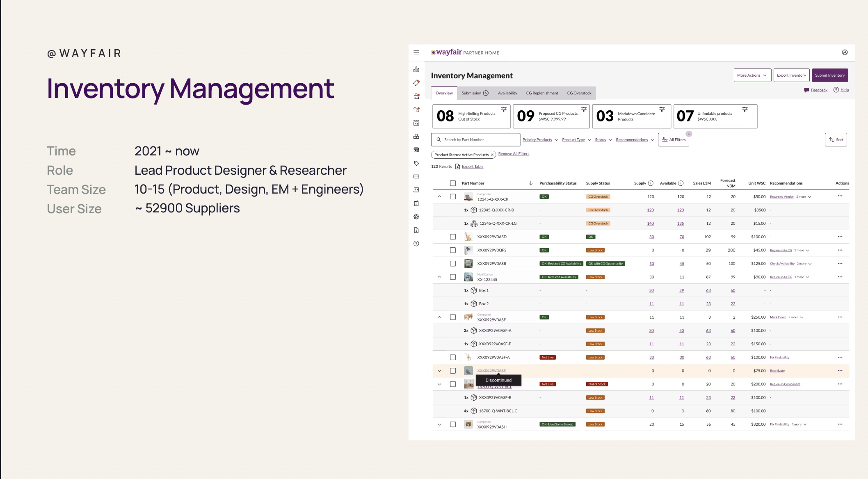Click the XXX0929V0ASB product thumbnail

click(x=468, y=264)
